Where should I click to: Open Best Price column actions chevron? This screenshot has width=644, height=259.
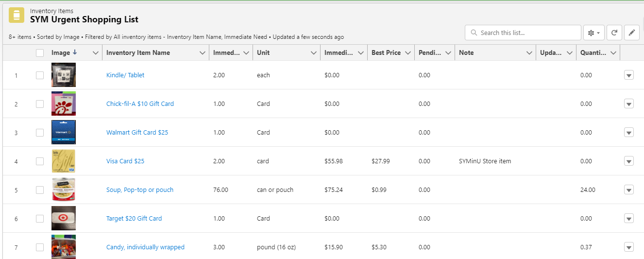[408, 53]
